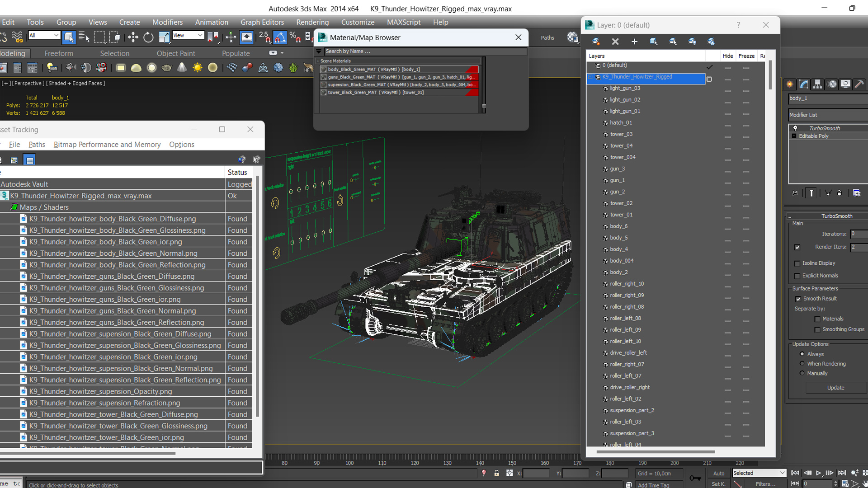
Task: Open the Graph Editors menu
Action: [262, 22]
